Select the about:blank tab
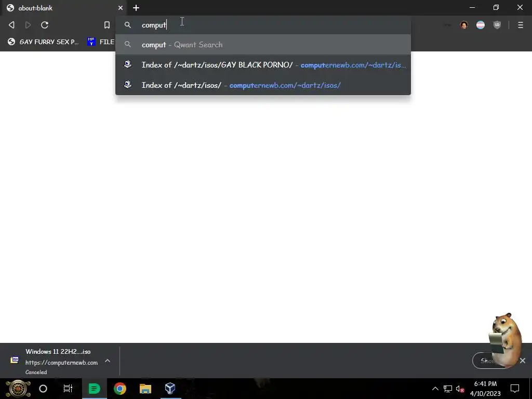The image size is (532, 399). (64, 8)
